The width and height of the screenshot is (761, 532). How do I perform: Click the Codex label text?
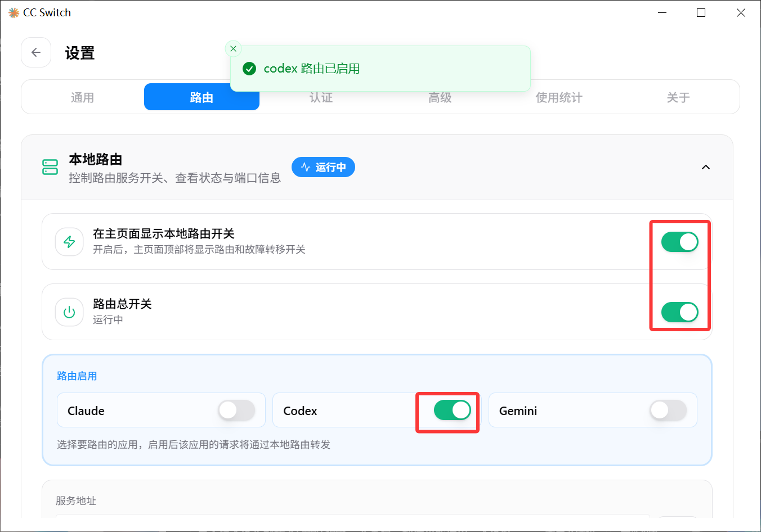click(300, 411)
